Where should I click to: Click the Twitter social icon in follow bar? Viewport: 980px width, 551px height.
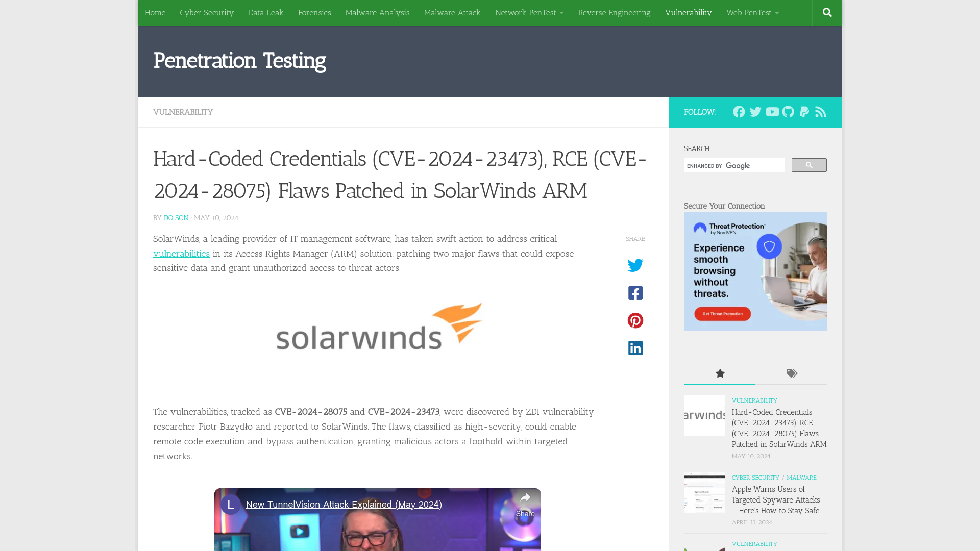pyautogui.click(x=755, y=112)
